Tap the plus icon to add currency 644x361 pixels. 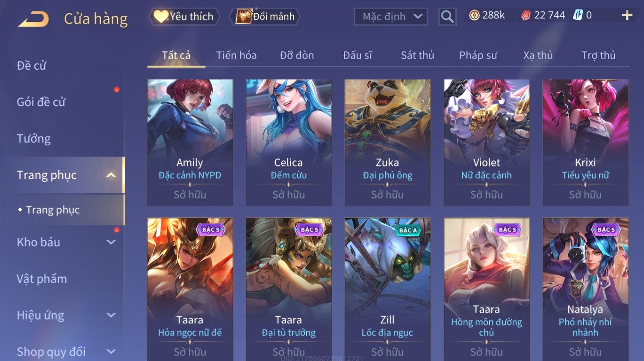tap(627, 15)
